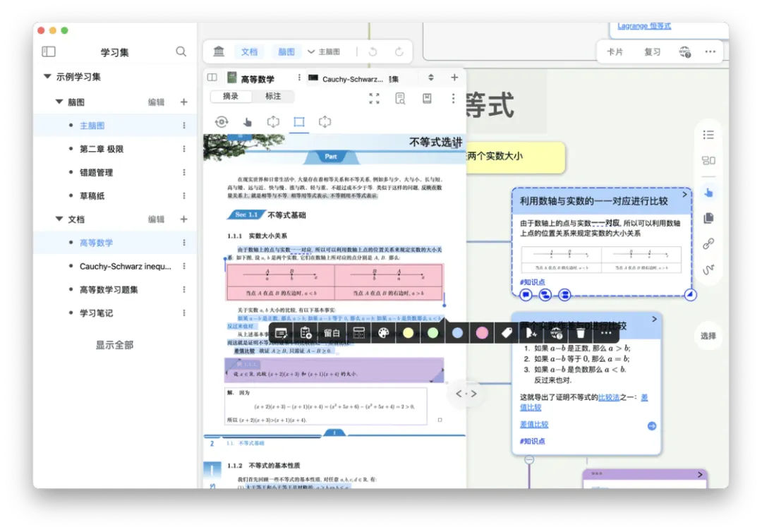
Task: Open the 复习 tab in top right
Action: (652, 52)
